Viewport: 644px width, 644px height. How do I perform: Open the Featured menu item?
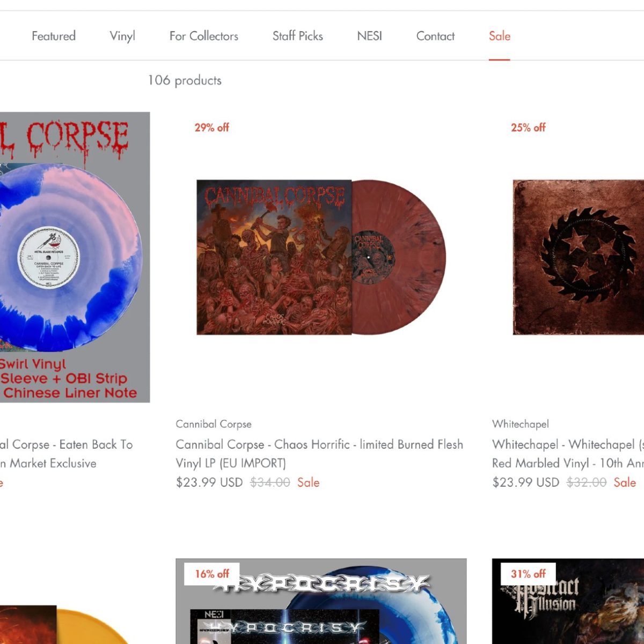54,36
